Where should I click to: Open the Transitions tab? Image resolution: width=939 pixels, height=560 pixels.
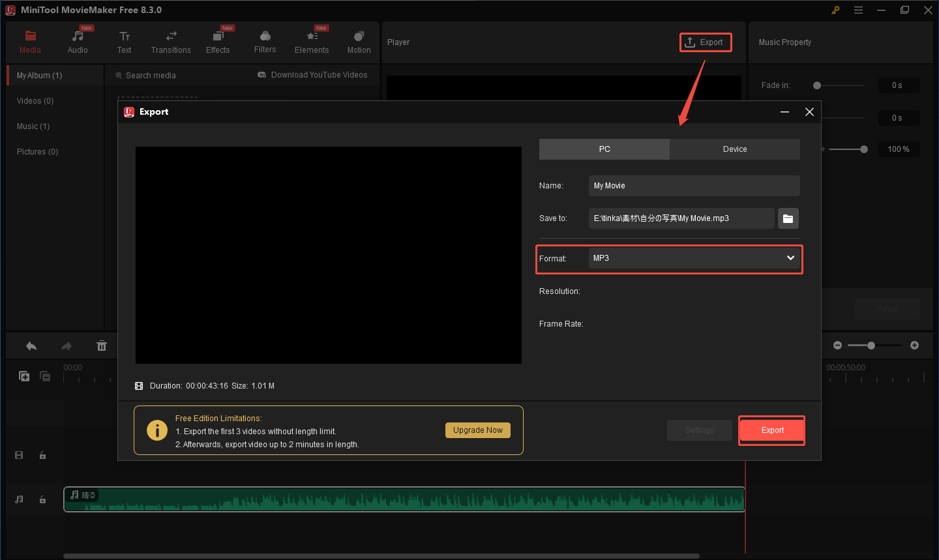[171, 42]
